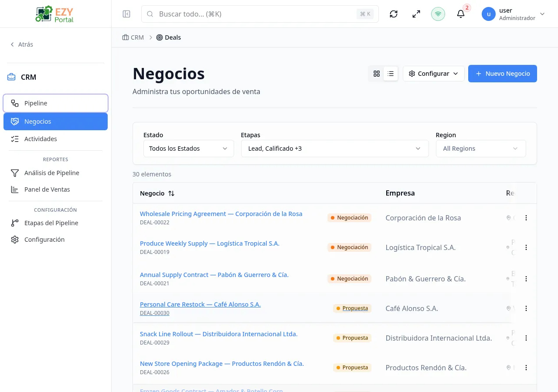The image size is (558, 392).
Task: Click Negociación badge on DEAL-00019 row
Action: (349, 247)
